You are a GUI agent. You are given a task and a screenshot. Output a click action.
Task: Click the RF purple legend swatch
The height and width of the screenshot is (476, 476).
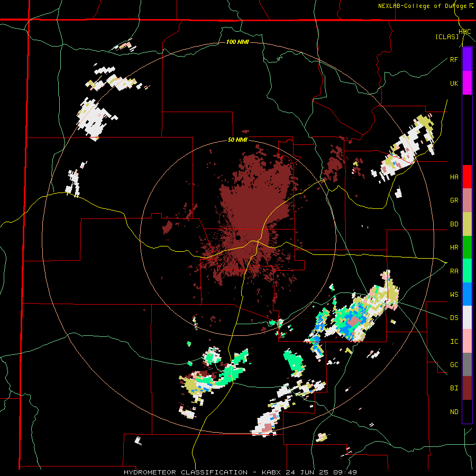(x=467, y=59)
